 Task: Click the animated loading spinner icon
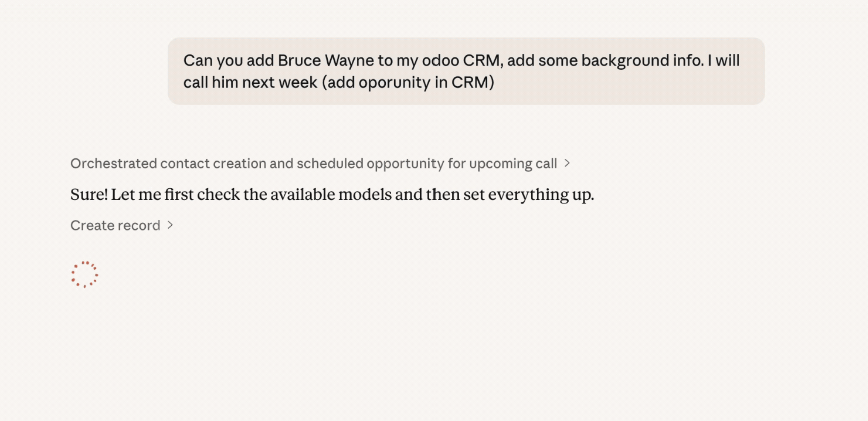click(84, 274)
